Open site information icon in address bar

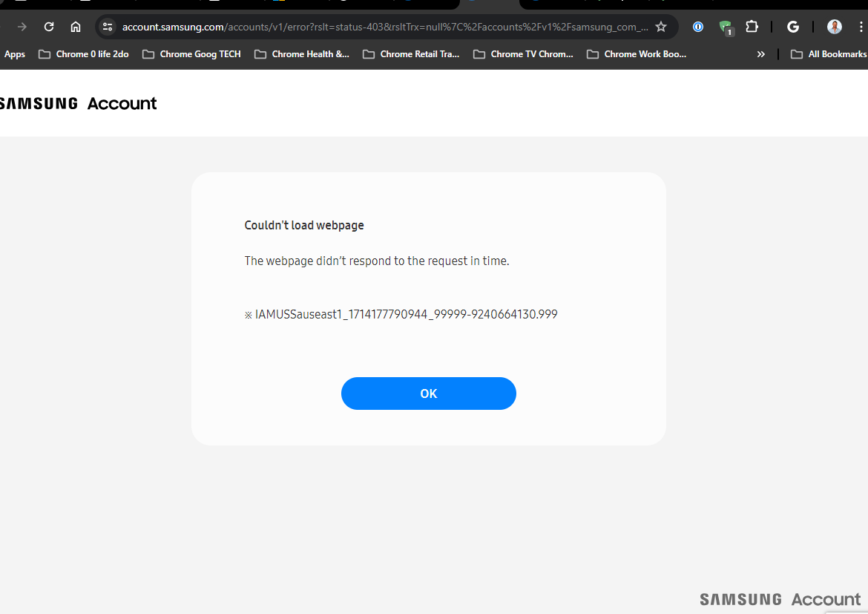[x=108, y=27]
